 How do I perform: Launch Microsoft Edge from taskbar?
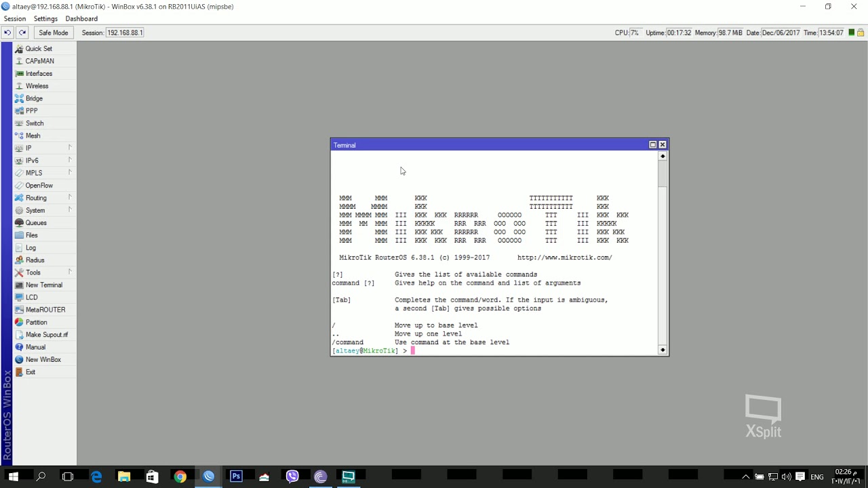point(96,476)
